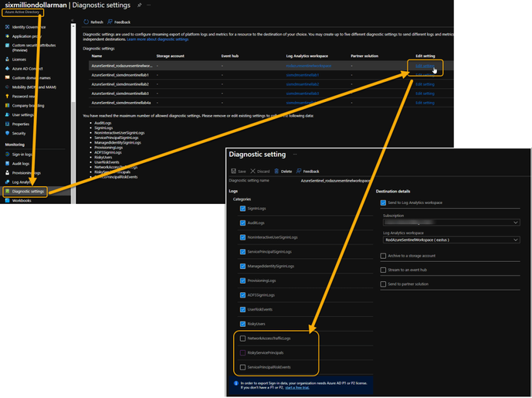Open Audit logs under Monitoring

(18, 163)
